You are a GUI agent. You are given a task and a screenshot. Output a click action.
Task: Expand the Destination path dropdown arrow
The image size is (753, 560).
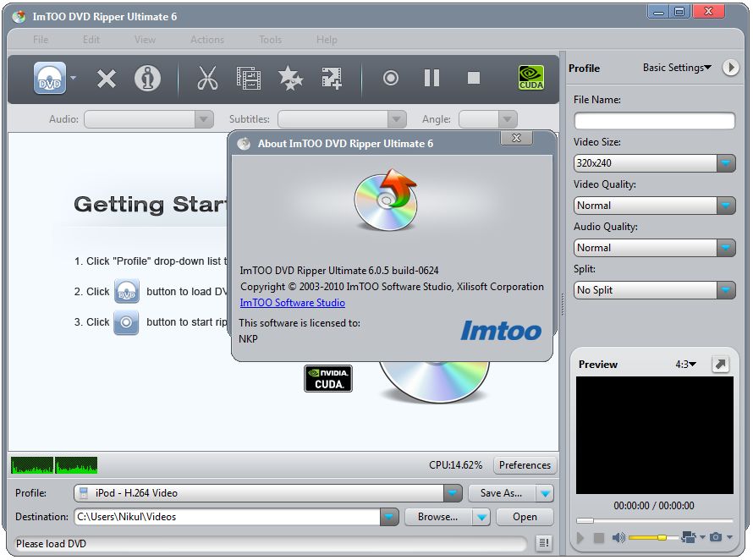pos(389,517)
